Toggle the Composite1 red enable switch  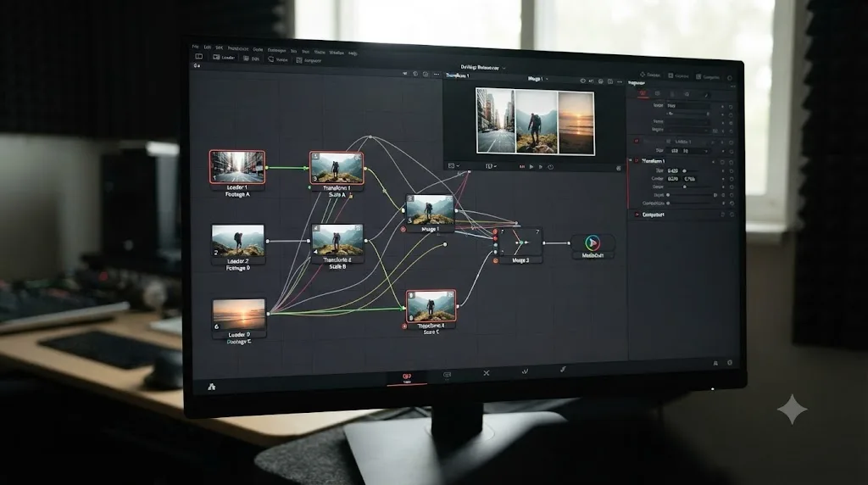637,215
